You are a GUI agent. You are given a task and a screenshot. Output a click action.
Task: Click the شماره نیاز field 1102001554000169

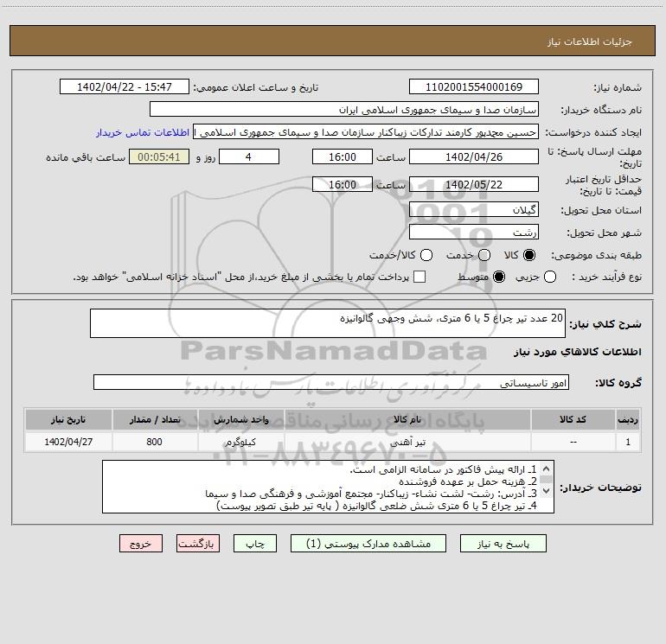(x=474, y=86)
